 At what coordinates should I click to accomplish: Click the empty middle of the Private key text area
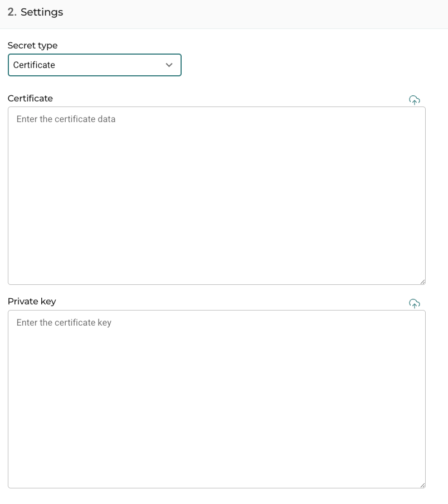[217, 399]
